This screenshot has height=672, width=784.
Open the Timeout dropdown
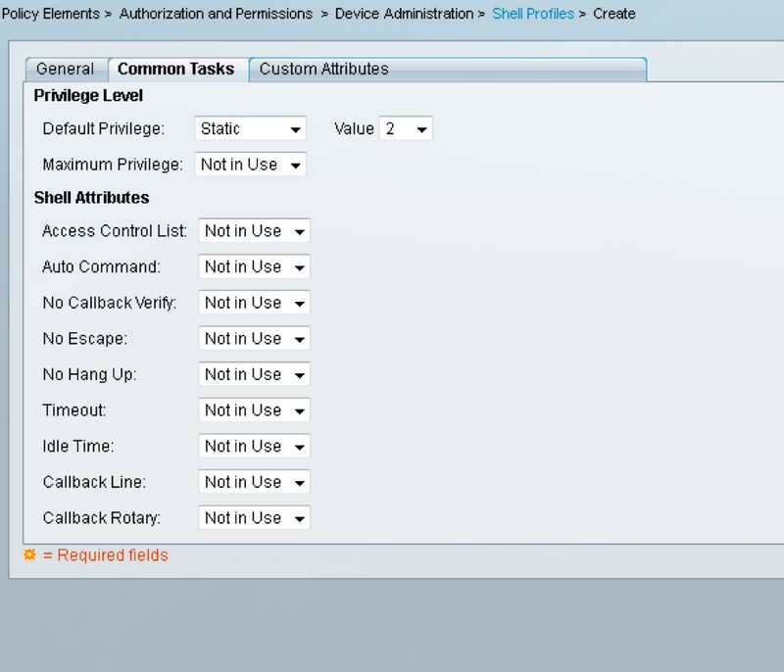254,410
